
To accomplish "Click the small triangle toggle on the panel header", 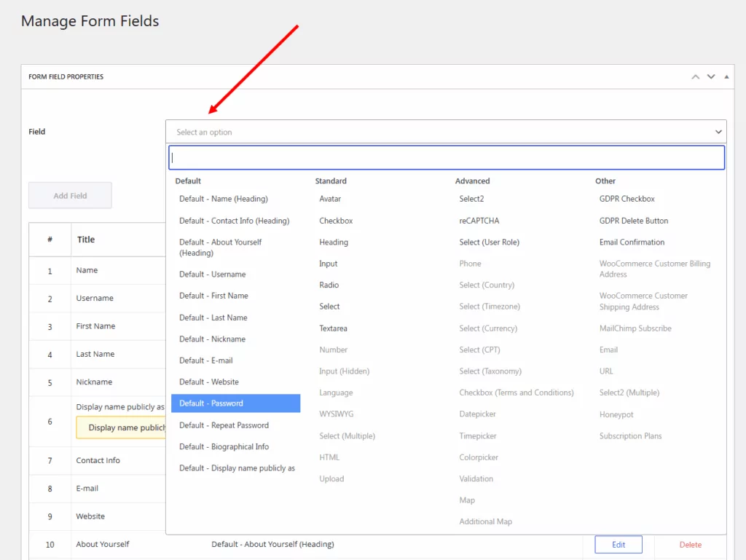I will coord(726,76).
